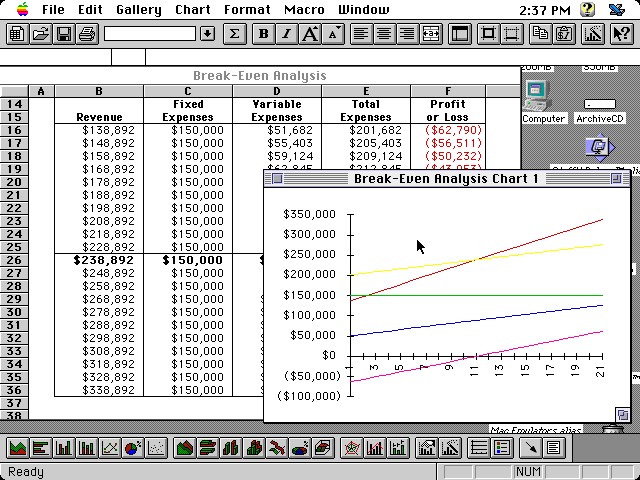Select row header 26
The width and height of the screenshot is (640, 480).
(x=15, y=260)
